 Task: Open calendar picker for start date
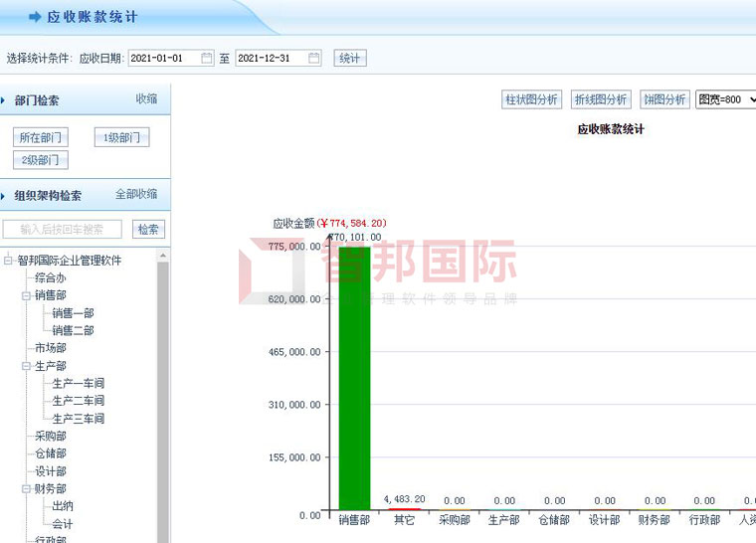pyautogui.click(x=206, y=59)
